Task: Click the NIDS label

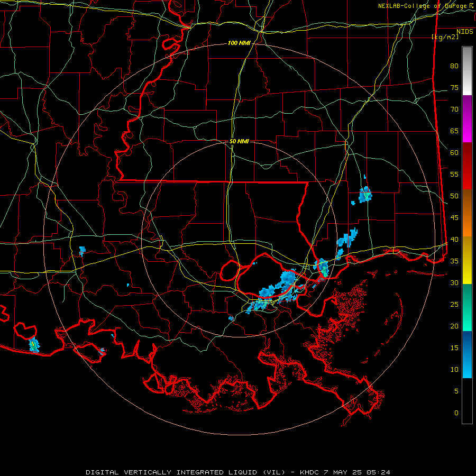Action: (464, 31)
